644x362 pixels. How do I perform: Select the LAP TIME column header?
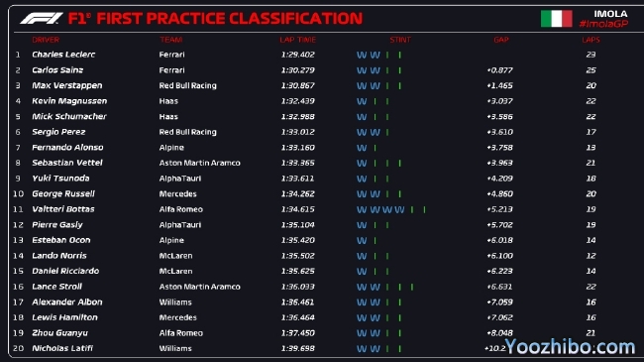(298, 40)
